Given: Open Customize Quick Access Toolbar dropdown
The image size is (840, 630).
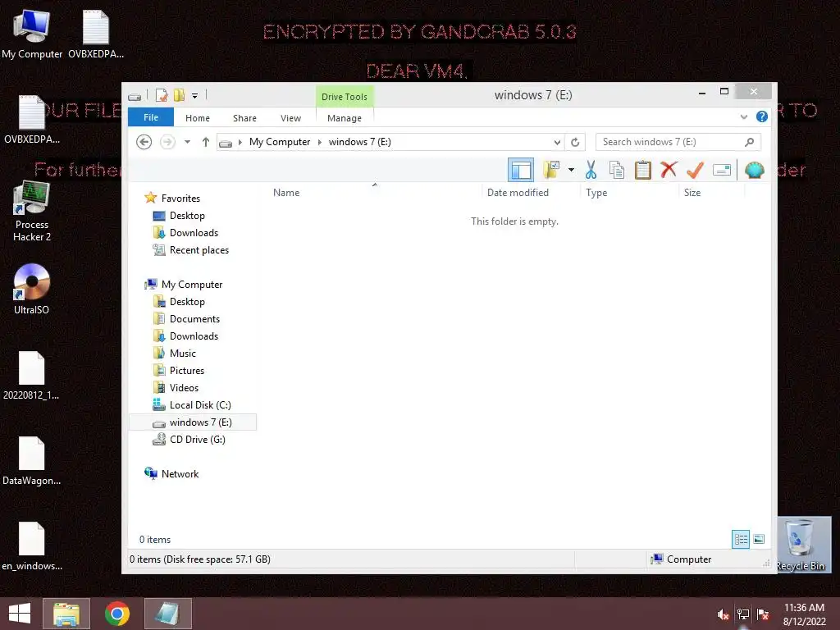Looking at the screenshot, I should [195, 96].
